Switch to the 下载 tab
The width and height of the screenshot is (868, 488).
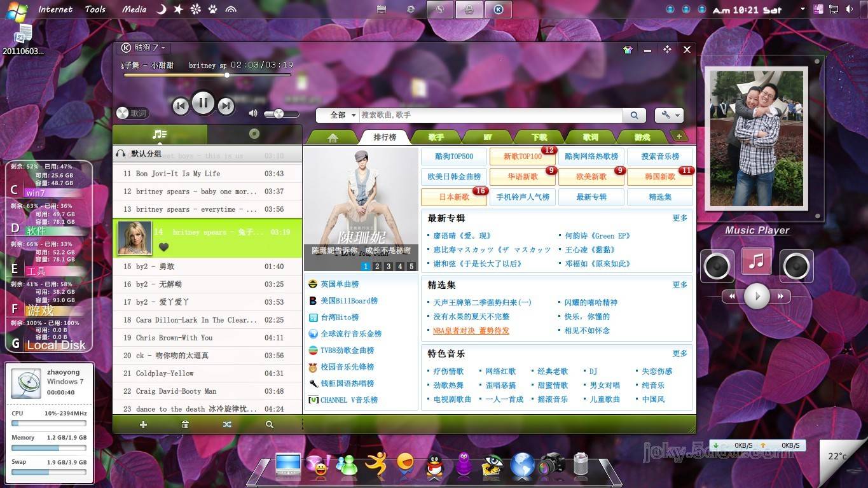point(539,137)
